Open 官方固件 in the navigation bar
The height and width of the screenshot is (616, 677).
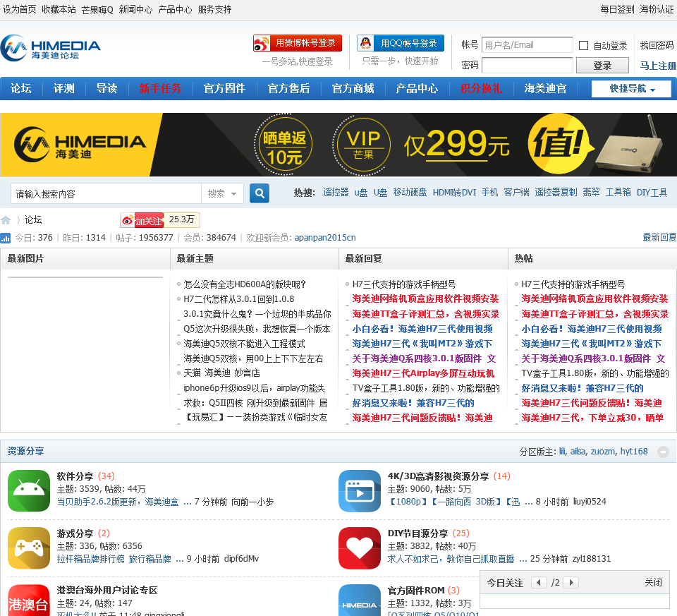[x=224, y=89]
